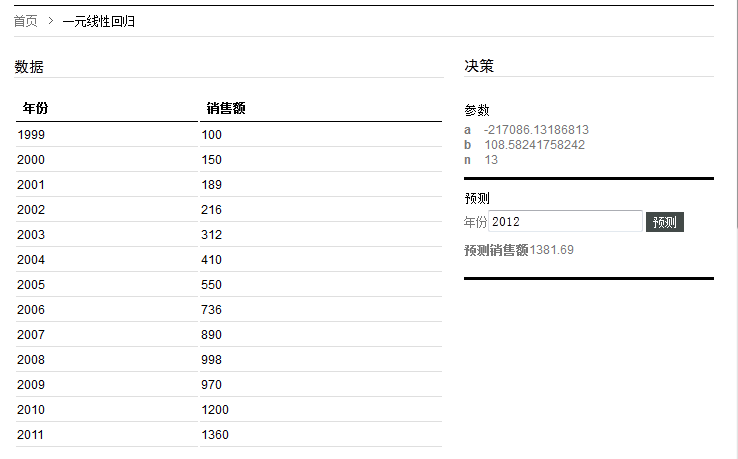Image resolution: width=738 pixels, height=459 pixels.
Task: Click the 决策 section heading
Action: tap(479, 66)
